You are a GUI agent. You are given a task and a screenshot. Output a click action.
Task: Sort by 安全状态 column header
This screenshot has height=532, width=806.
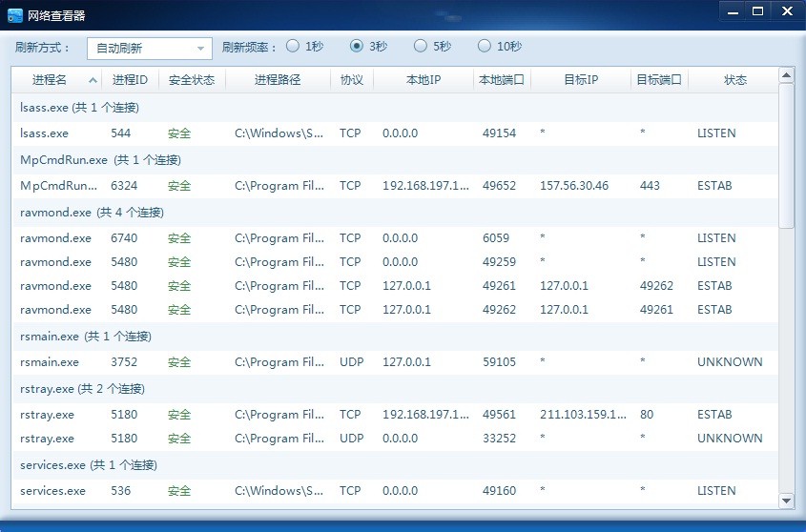pos(192,80)
